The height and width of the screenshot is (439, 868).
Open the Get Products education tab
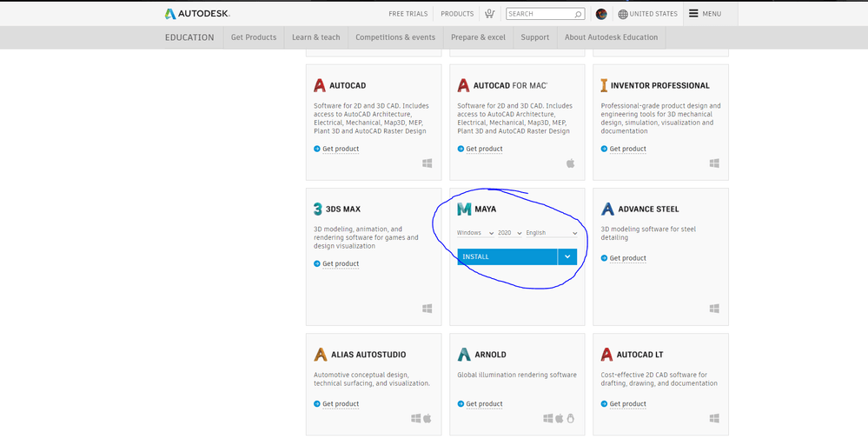click(254, 37)
